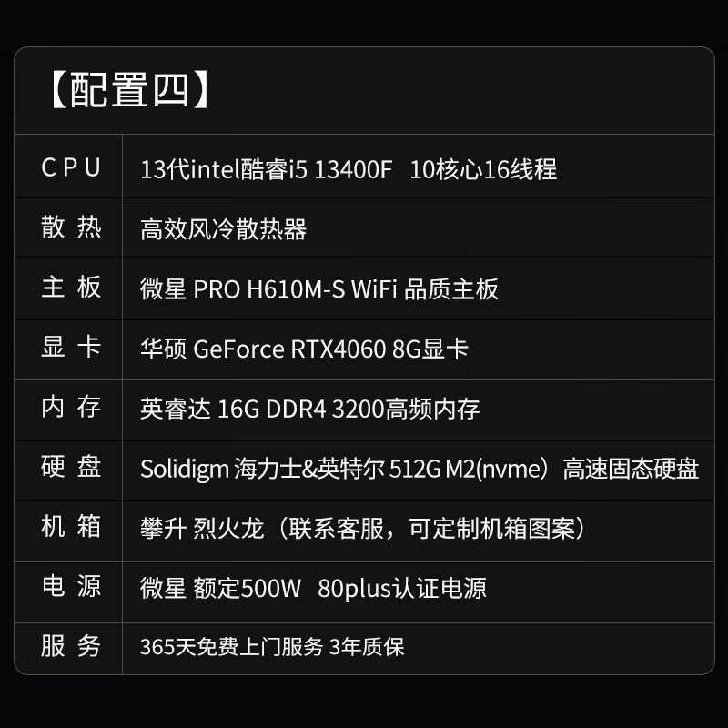Click 微星 PRO H610M-S WiFi motherboard text
Screen dimensions: 728x728
[319, 289]
